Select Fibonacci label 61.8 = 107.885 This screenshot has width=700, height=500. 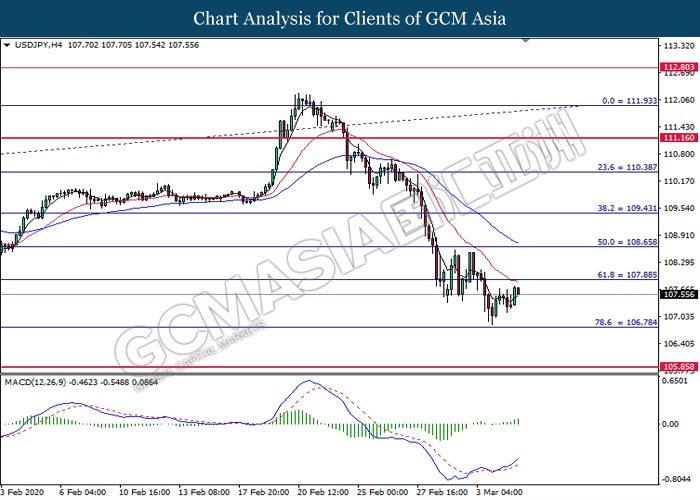pyautogui.click(x=627, y=275)
